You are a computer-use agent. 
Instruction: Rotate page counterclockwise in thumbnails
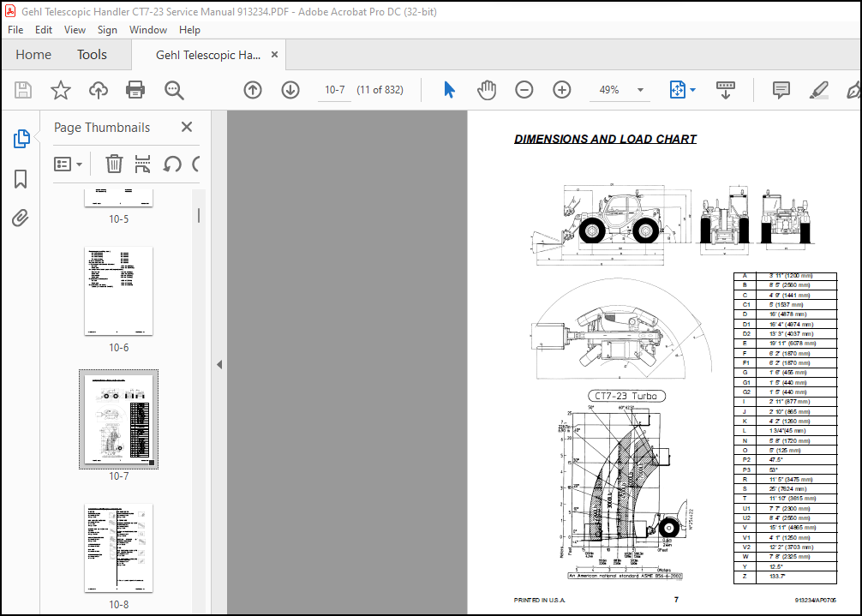[172, 164]
